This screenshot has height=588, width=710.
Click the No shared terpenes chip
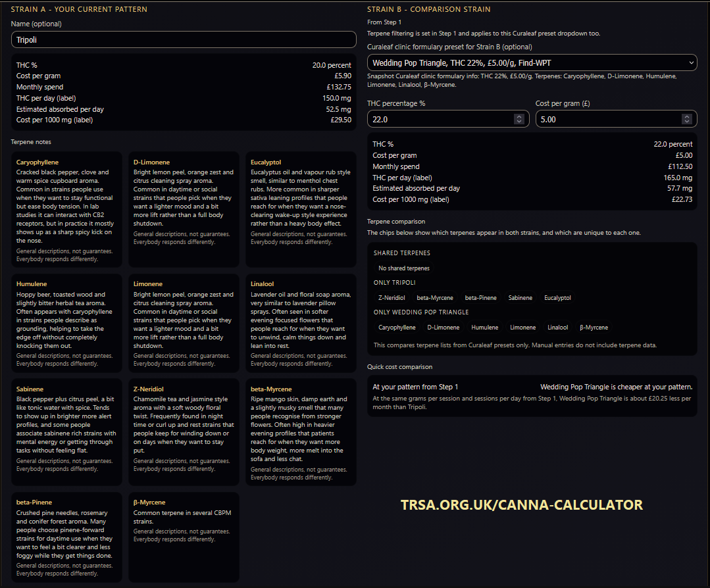pos(404,268)
